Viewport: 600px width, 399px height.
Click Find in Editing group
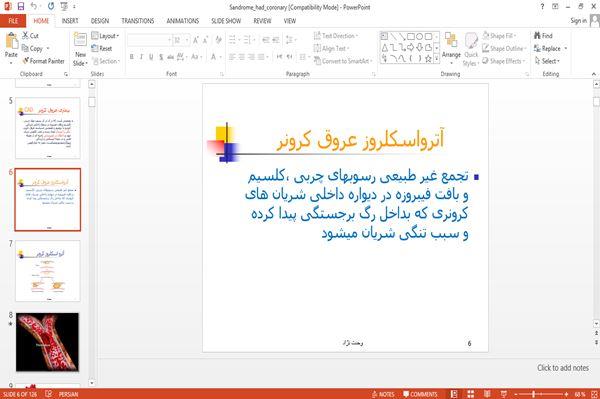point(543,36)
